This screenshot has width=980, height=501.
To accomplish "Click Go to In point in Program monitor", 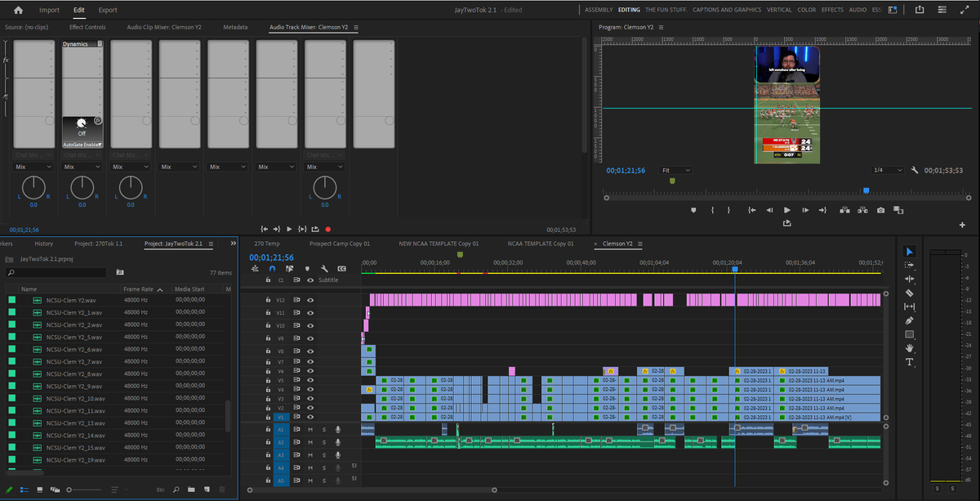I will pyautogui.click(x=751, y=210).
